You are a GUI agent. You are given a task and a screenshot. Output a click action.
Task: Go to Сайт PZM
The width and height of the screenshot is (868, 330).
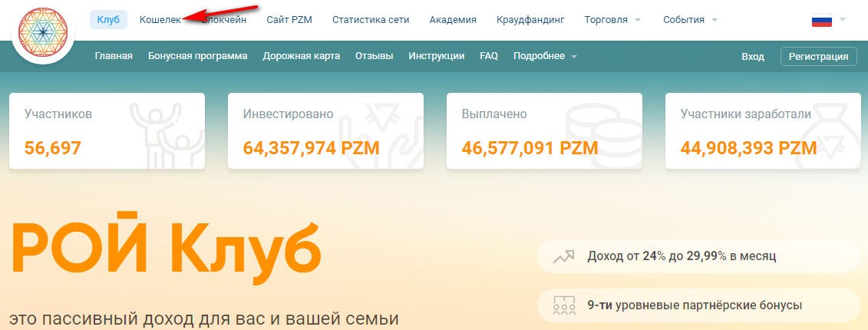[x=289, y=19]
